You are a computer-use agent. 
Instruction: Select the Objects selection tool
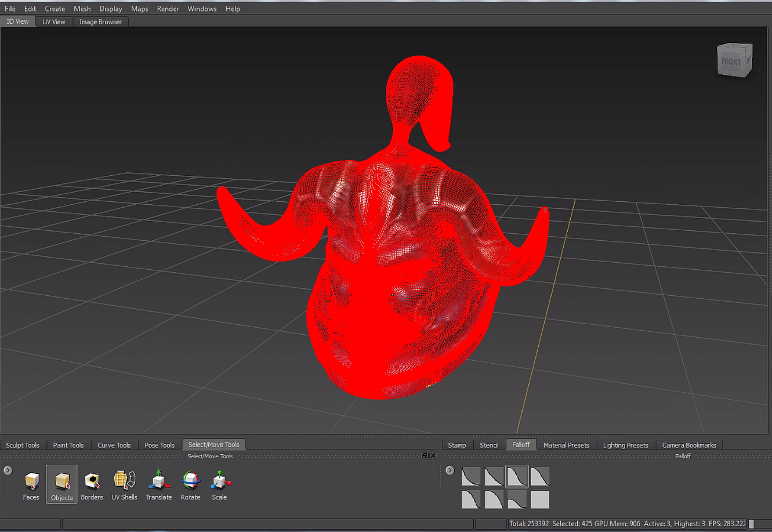(61, 484)
